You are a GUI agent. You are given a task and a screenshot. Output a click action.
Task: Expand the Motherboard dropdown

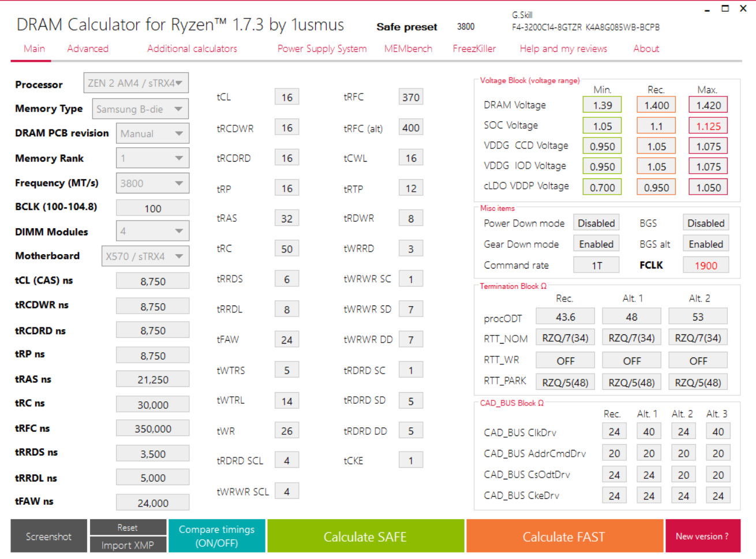[145, 256]
